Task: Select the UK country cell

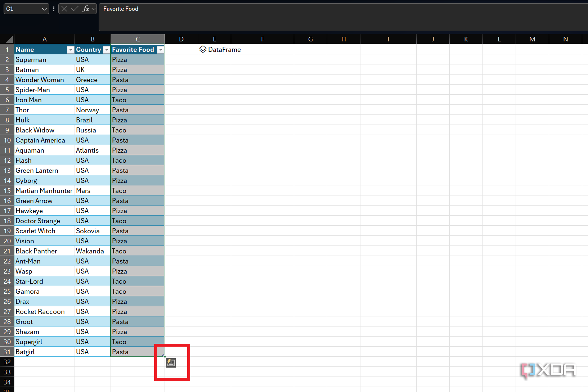Action: 93,69
